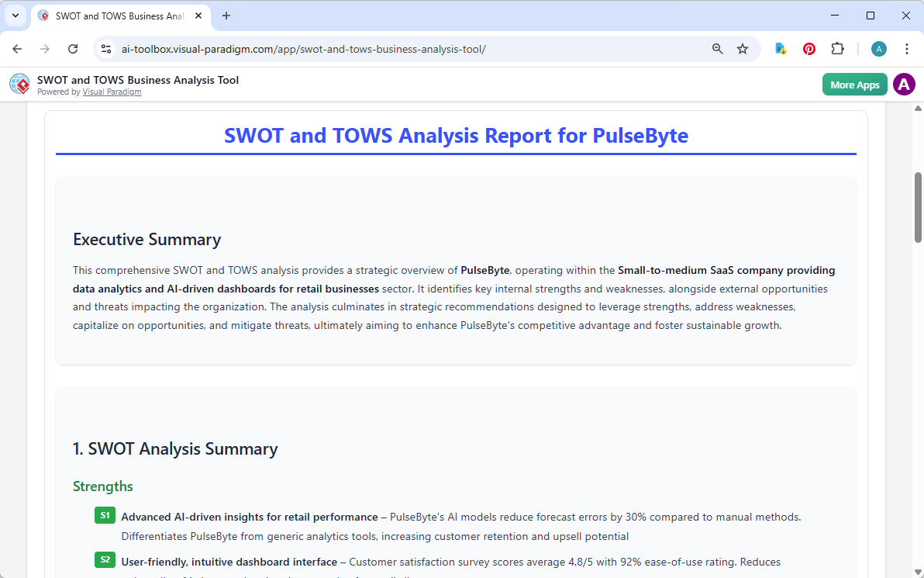Click the Chrome extensions puzzle icon
Image resolution: width=924 pixels, height=578 pixels.
(x=837, y=48)
